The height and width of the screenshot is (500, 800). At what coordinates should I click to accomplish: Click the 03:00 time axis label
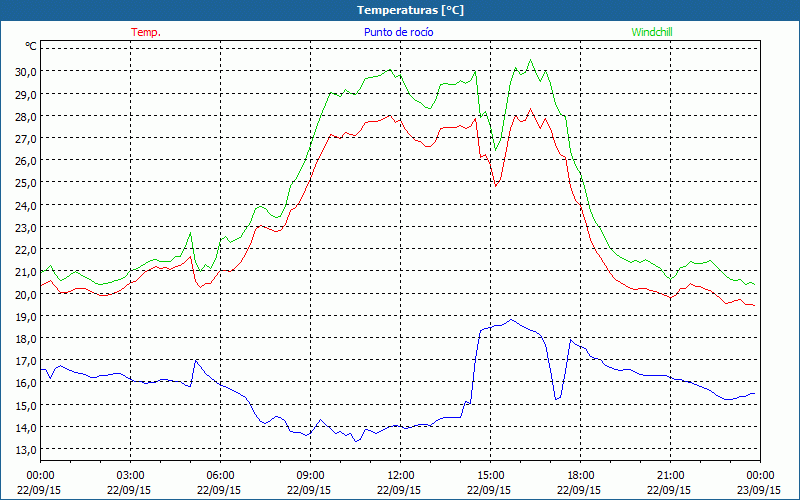(130, 476)
